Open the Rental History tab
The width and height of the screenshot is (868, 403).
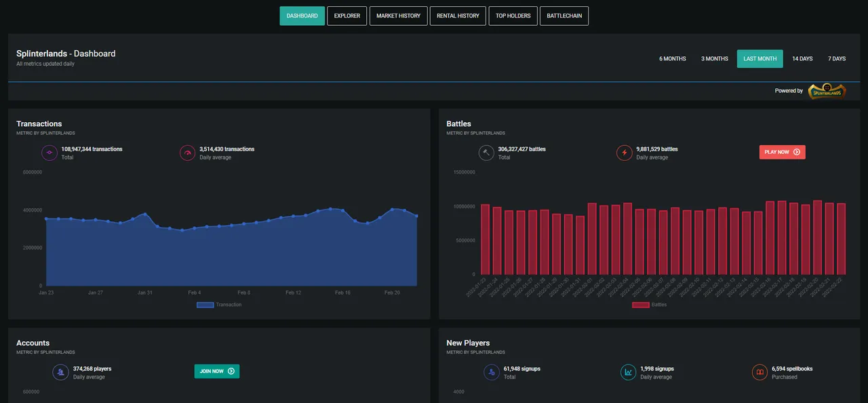click(x=458, y=16)
